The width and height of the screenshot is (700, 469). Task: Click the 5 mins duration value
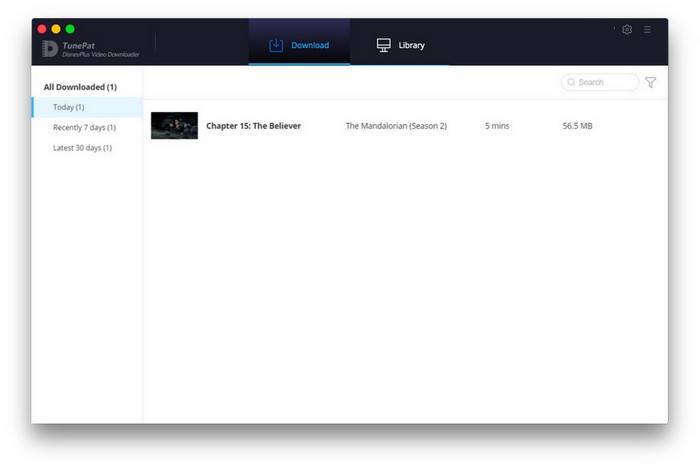click(x=497, y=126)
